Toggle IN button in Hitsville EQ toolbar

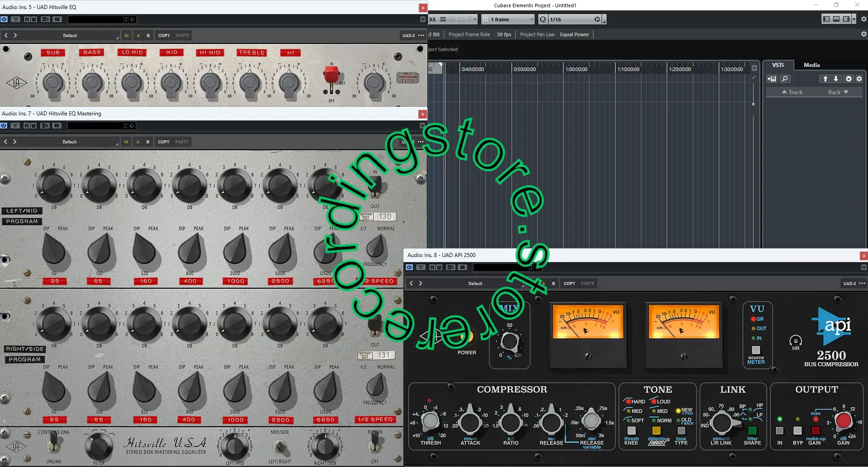[x=127, y=35]
